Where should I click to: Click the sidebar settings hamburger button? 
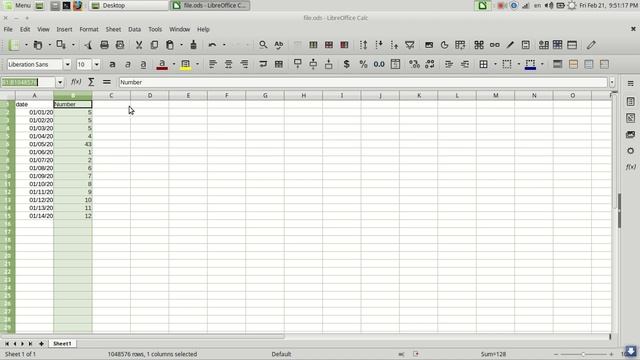(630, 83)
